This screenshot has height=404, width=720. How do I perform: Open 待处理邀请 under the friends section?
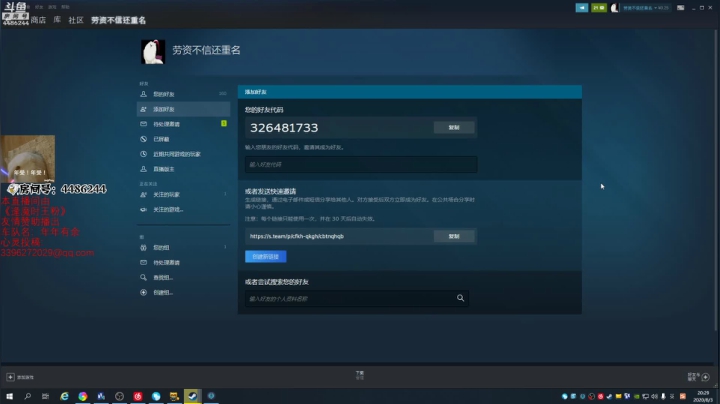click(x=183, y=124)
